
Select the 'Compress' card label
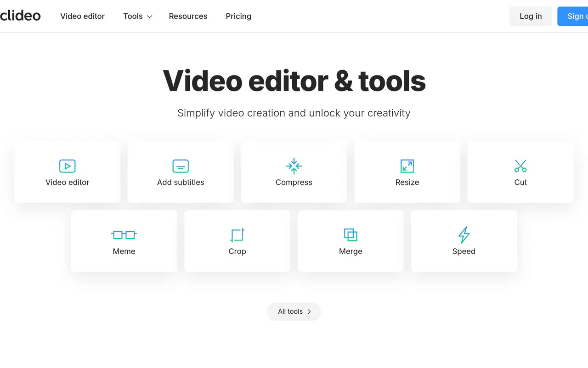(294, 183)
